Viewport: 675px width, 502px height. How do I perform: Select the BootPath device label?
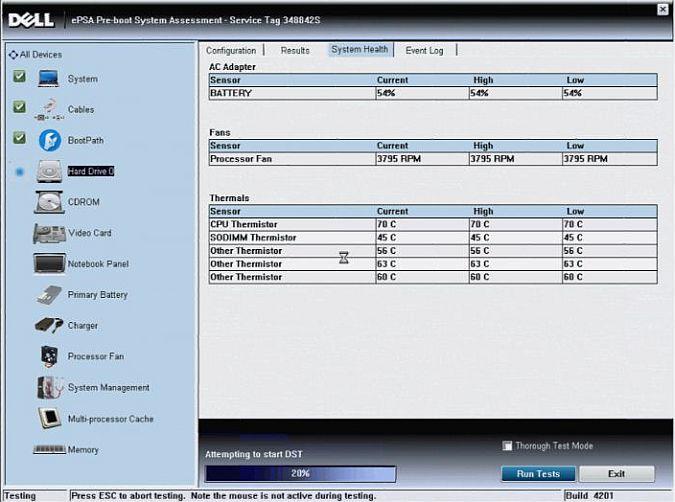[86, 140]
